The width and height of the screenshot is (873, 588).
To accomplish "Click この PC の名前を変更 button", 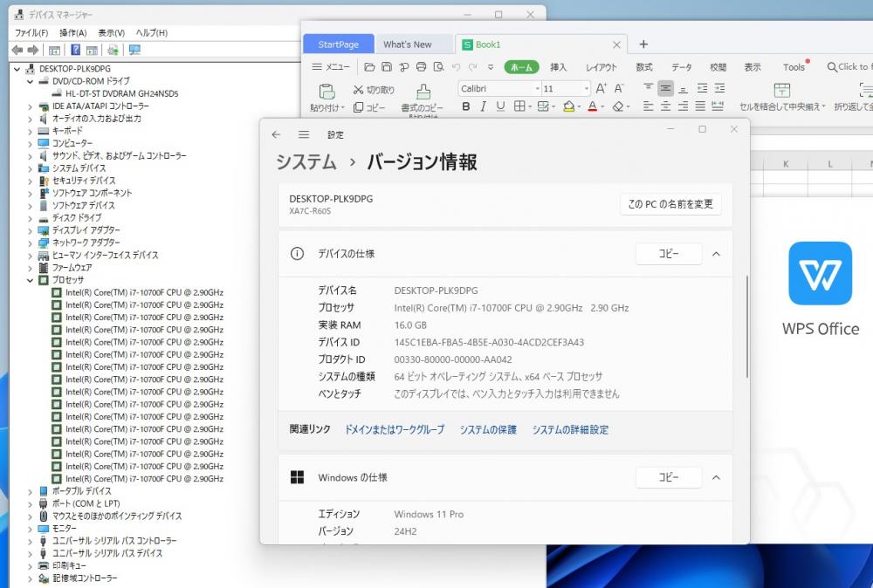I will (x=670, y=204).
